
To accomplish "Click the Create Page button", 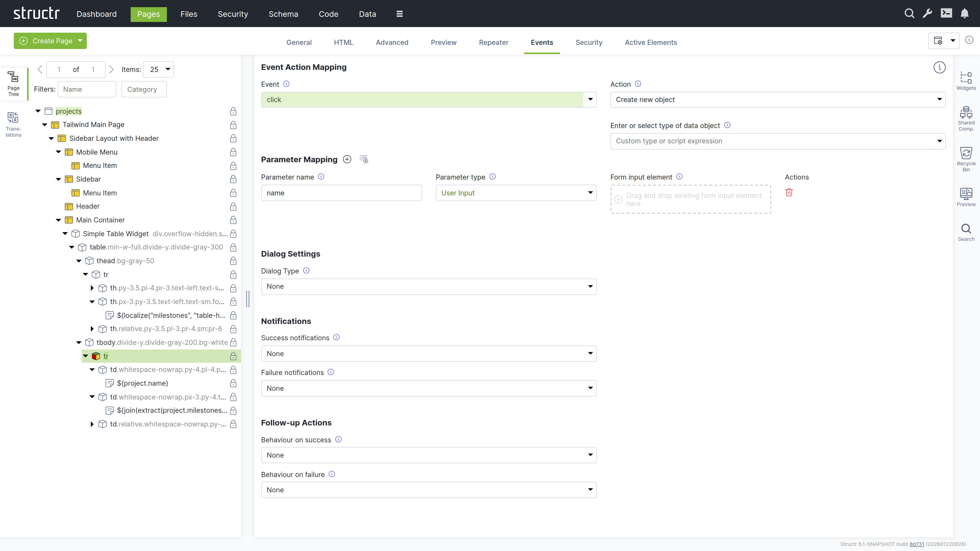I will tap(50, 41).
